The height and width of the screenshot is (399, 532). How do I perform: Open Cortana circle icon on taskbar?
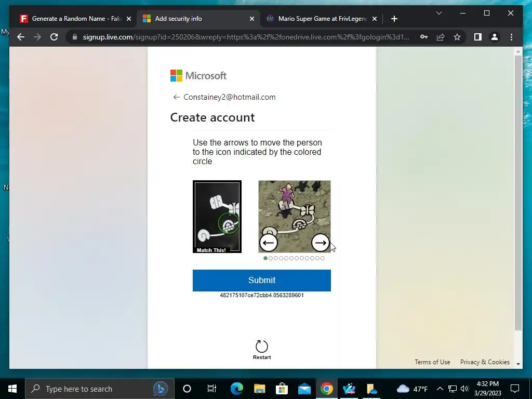tap(187, 389)
